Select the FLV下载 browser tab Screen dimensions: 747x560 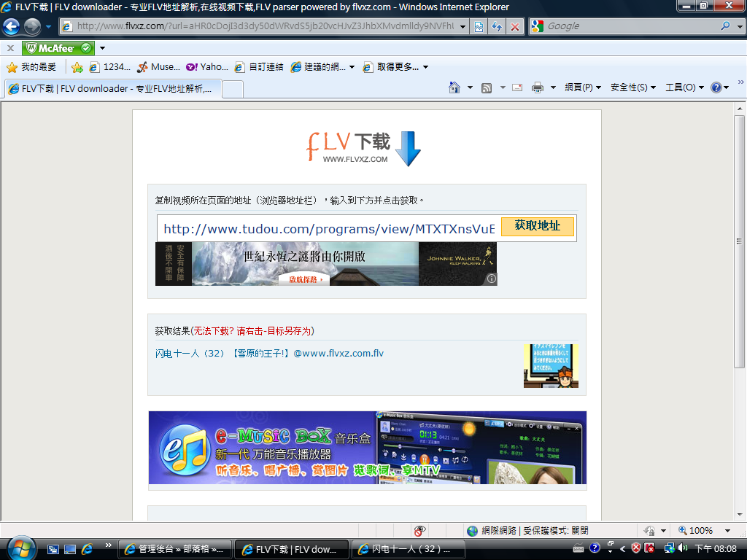point(113,88)
